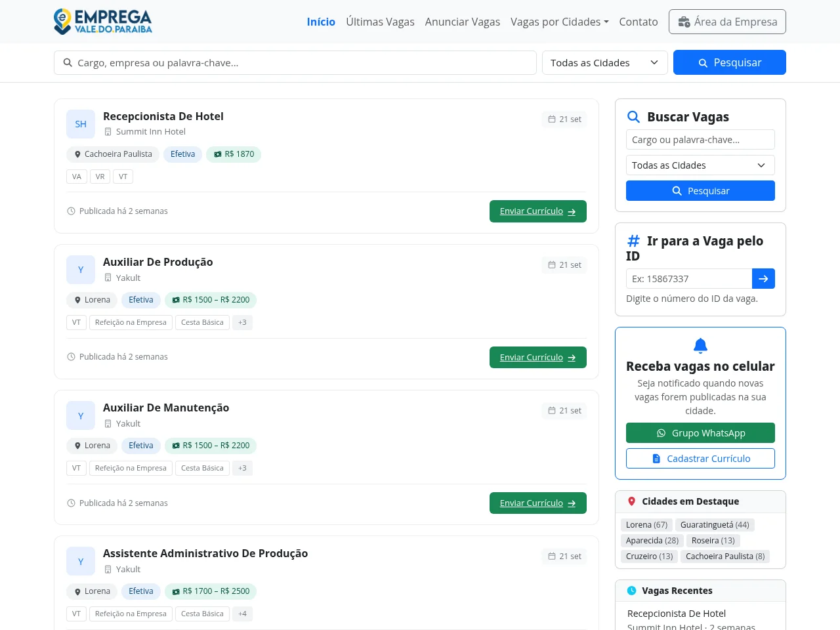840x630 pixels.
Task: Click the blue arrow go-to-ID button
Action: point(763,279)
